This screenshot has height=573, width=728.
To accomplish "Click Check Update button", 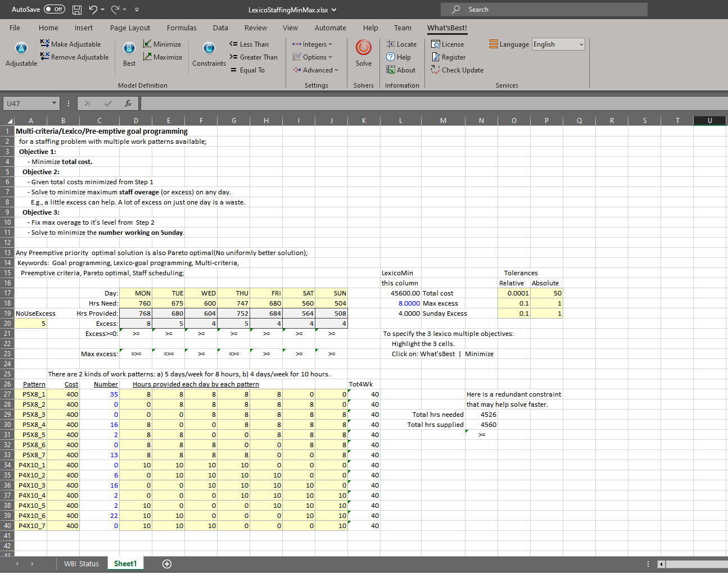I will 457,70.
